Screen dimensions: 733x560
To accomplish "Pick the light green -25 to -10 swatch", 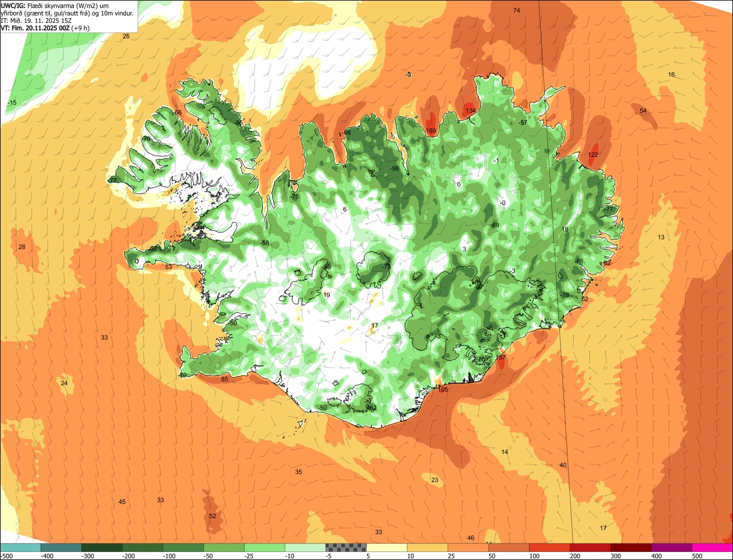I will pos(265,548).
